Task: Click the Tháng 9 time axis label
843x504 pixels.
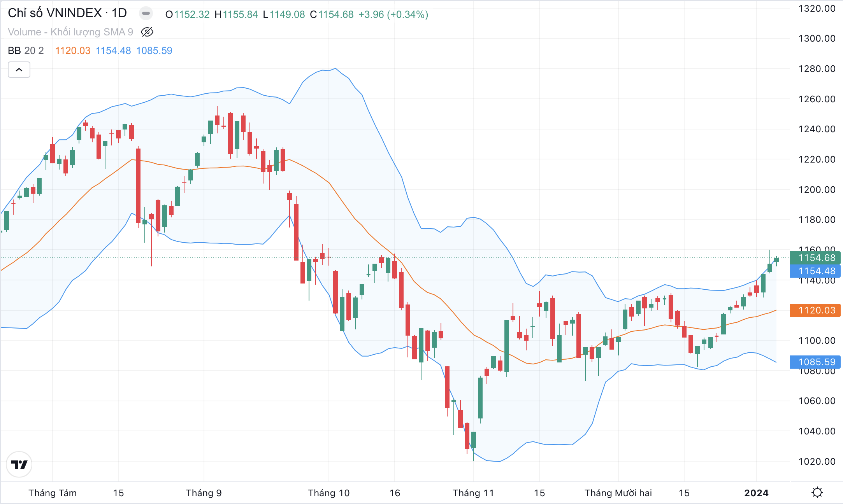Action: [204, 493]
